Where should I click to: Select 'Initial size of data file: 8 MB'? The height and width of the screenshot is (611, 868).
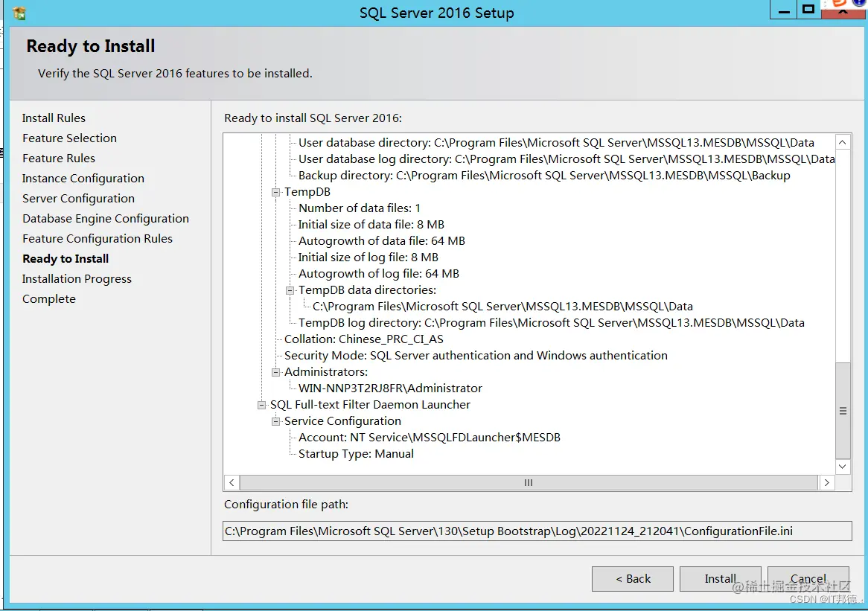tap(371, 225)
